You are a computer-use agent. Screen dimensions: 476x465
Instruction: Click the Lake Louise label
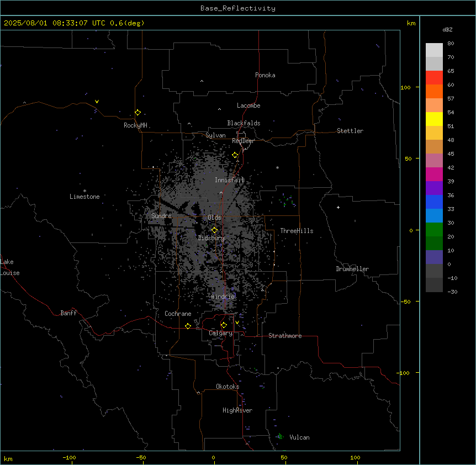pos(10,267)
